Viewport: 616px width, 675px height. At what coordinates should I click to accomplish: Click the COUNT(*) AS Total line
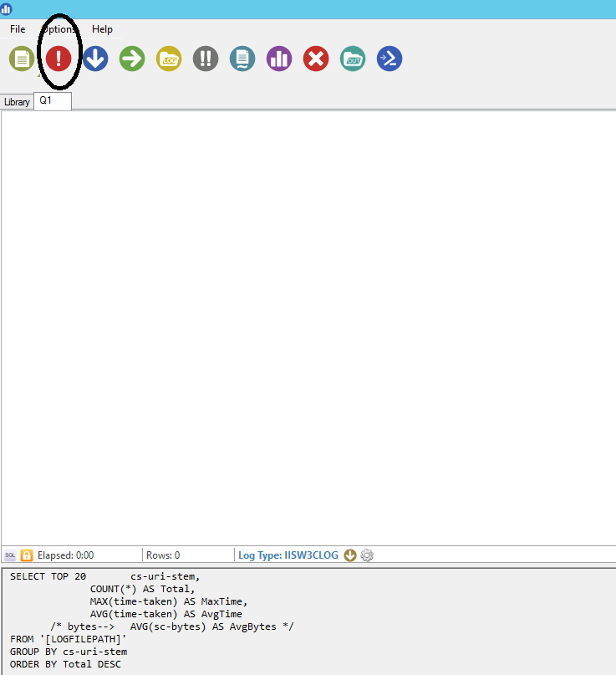click(x=142, y=589)
